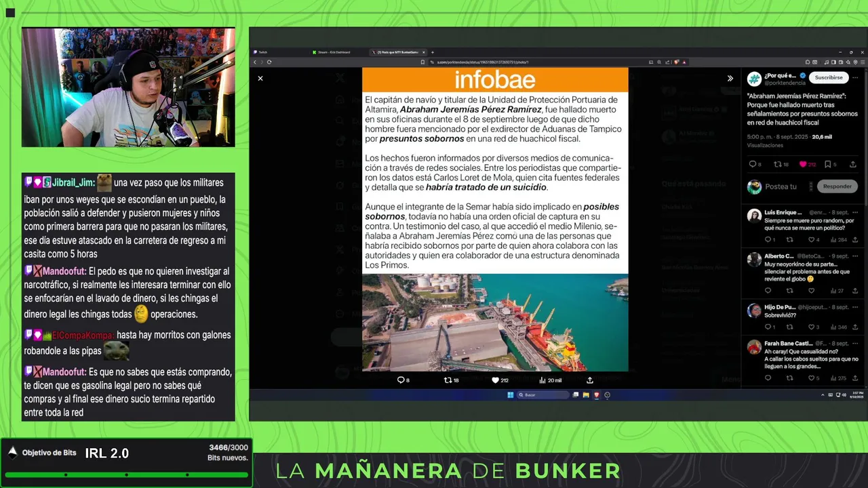View stats 346 on Sobrevivió?? comment
Image resolution: width=868 pixels, height=488 pixels.
tap(839, 327)
